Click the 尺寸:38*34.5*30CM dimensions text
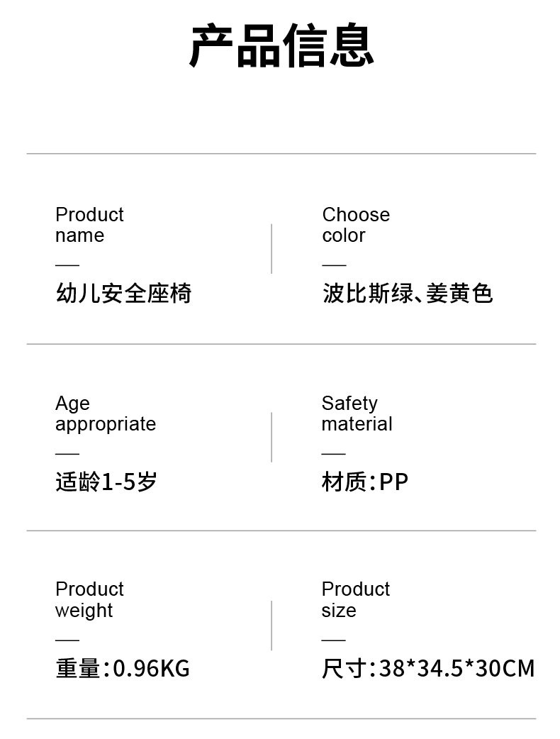The image size is (560, 739). [x=428, y=668]
